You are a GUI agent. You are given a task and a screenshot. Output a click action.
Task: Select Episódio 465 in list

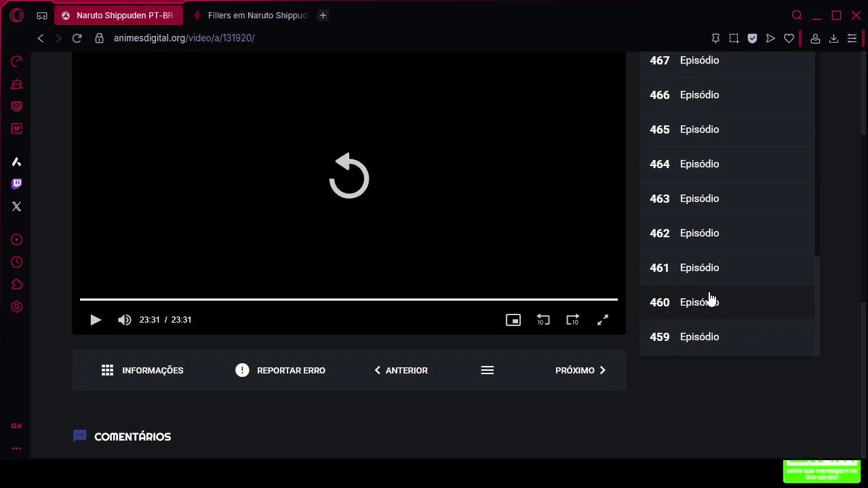coord(727,129)
